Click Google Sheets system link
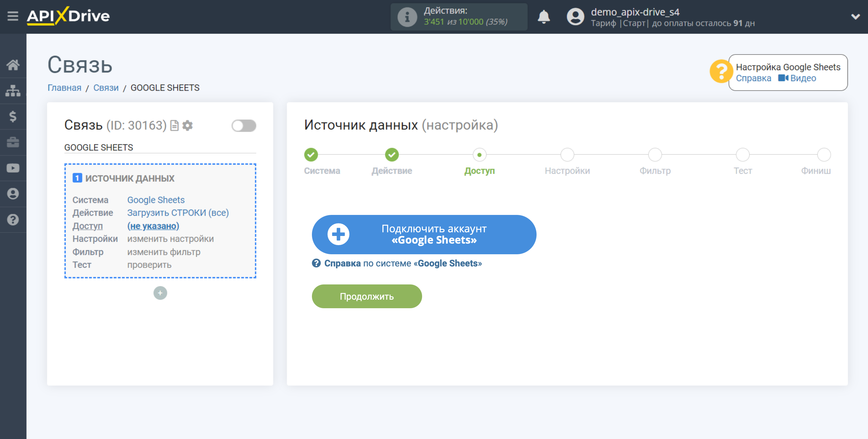The image size is (868, 439). pyautogui.click(x=156, y=200)
